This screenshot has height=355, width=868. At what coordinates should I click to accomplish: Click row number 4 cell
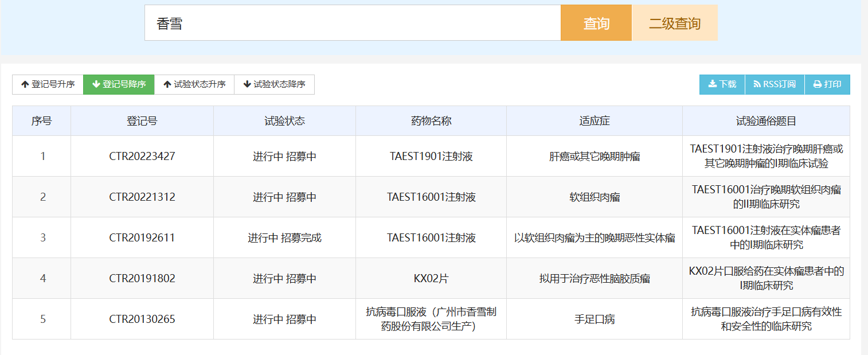coord(42,278)
